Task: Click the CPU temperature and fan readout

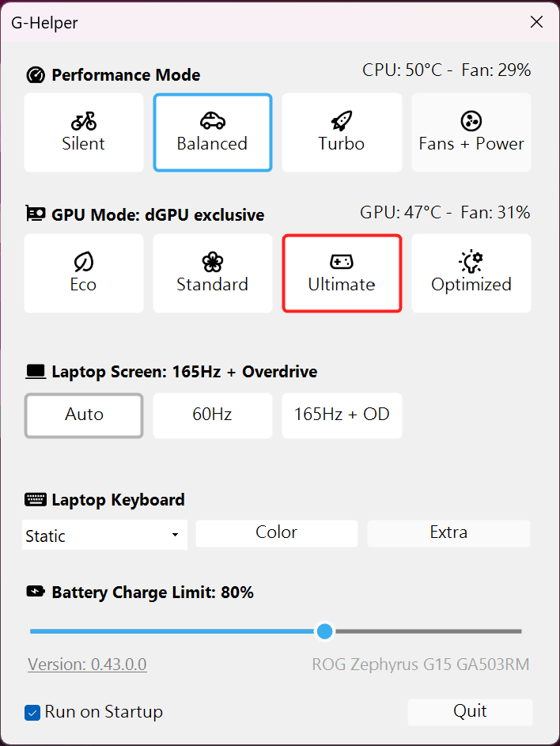Action: [x=446, y=70]
